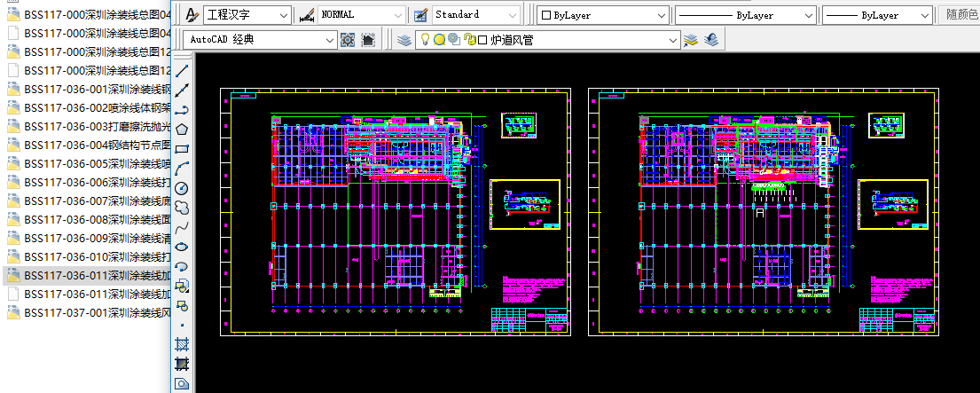Select the Polygon tool

point(182,130)
